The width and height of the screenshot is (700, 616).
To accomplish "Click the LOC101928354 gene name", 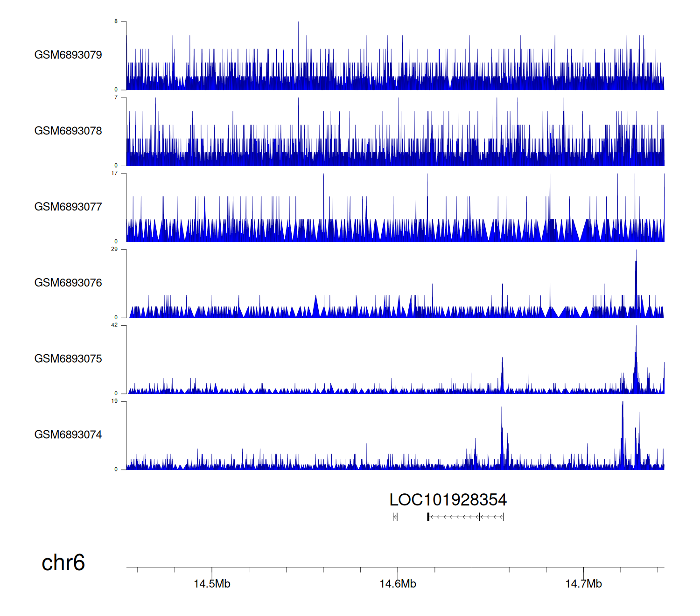I will [448, 500].
